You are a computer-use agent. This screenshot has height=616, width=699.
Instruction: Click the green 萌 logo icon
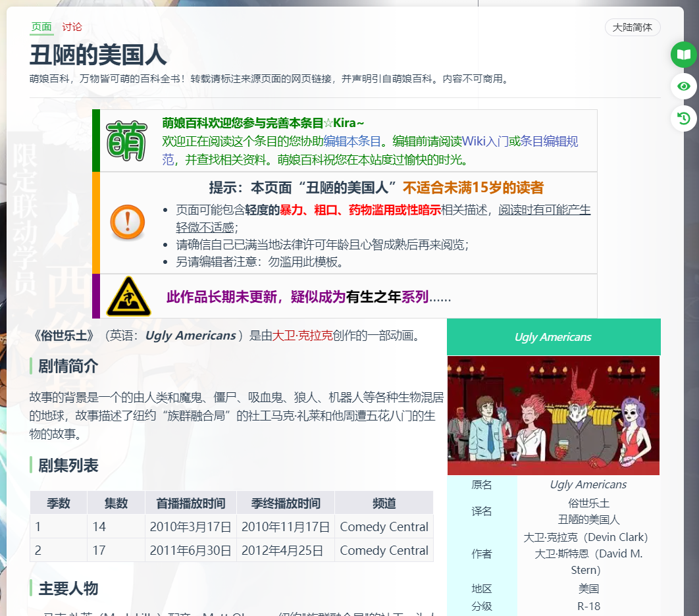pos(126,141)
